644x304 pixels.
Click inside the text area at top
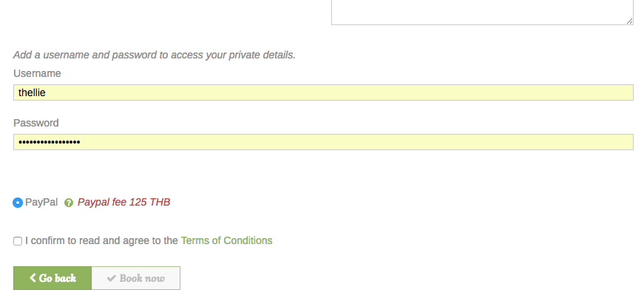(x=481, y=11)
